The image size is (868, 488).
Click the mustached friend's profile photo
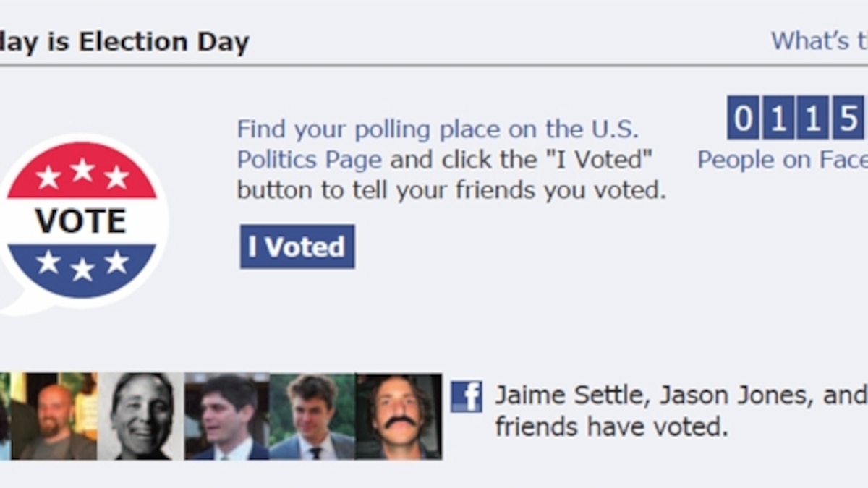tap(398, 412)
